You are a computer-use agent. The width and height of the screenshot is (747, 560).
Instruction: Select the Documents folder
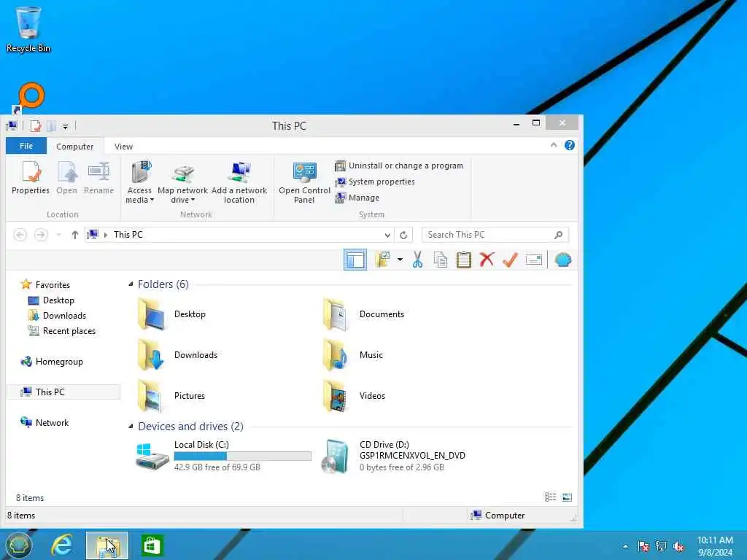coord(363,314)
